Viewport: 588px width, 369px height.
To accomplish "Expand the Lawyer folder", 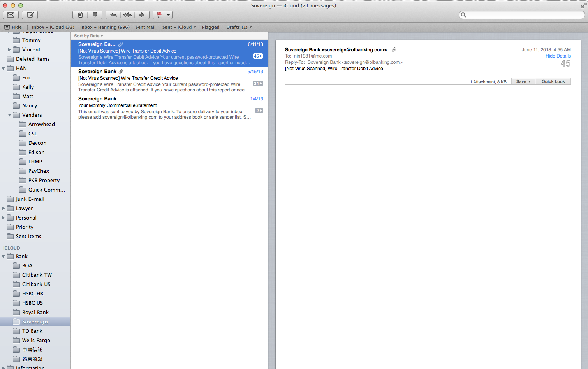I will point(3,208).
